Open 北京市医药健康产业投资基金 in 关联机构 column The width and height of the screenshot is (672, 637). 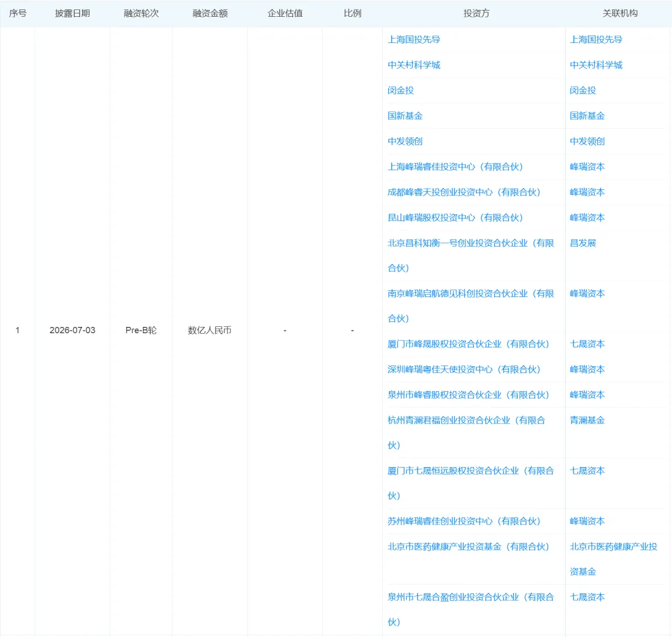tap(614, 559)
